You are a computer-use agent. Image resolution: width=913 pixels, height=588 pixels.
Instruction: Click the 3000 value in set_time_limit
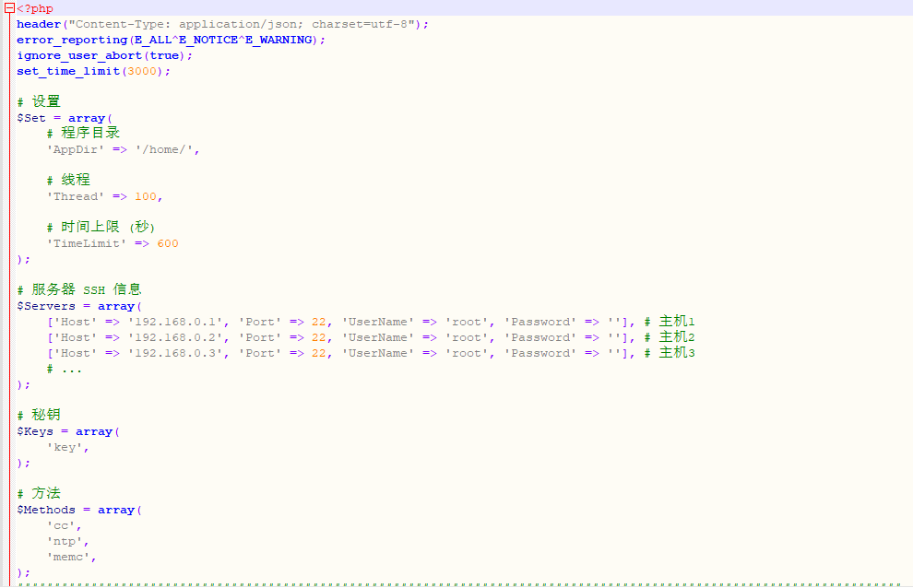[x=142, y=71]
